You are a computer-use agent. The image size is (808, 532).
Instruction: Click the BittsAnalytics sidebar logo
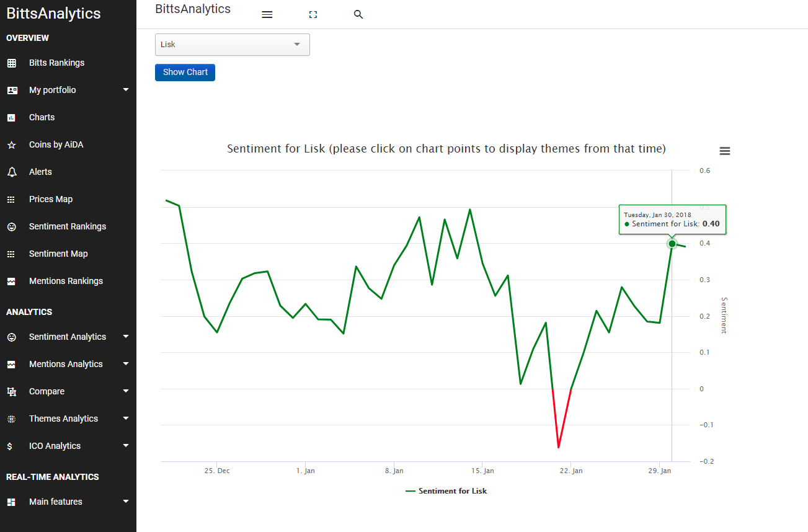point(53,14)
